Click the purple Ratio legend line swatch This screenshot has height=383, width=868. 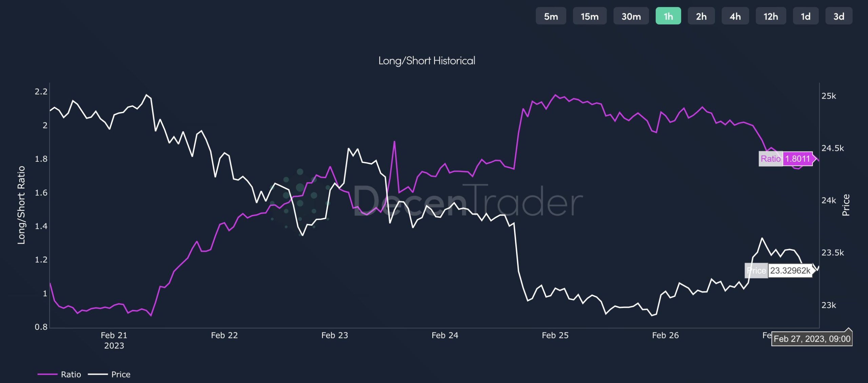click(x=47, y=374)
